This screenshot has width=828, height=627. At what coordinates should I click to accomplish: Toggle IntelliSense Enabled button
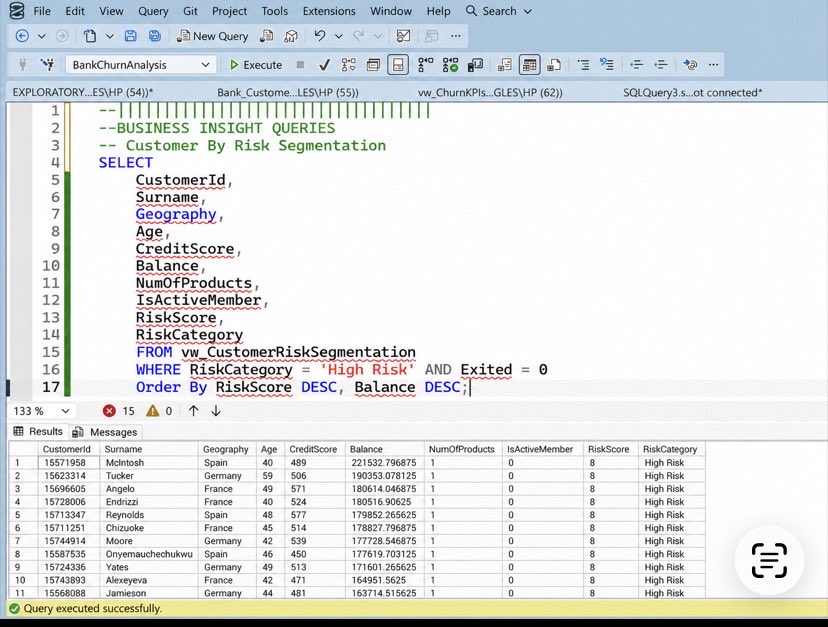(x=398, y=65)
